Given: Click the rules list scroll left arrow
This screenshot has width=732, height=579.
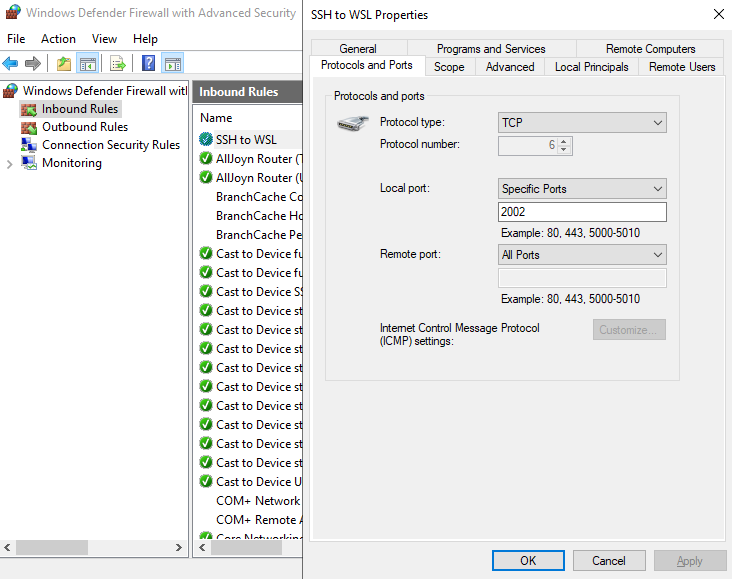Looking at the screenshot, I should point(202,547).
